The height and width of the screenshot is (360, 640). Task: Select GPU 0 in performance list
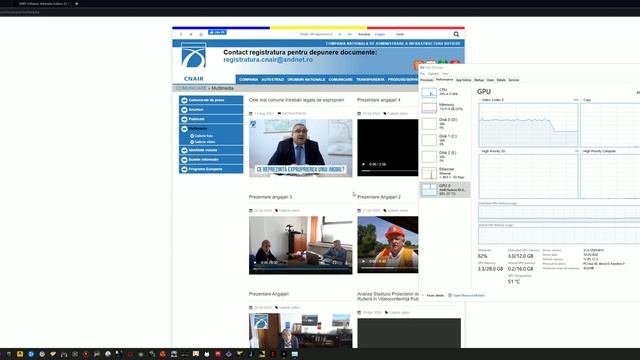445,189
